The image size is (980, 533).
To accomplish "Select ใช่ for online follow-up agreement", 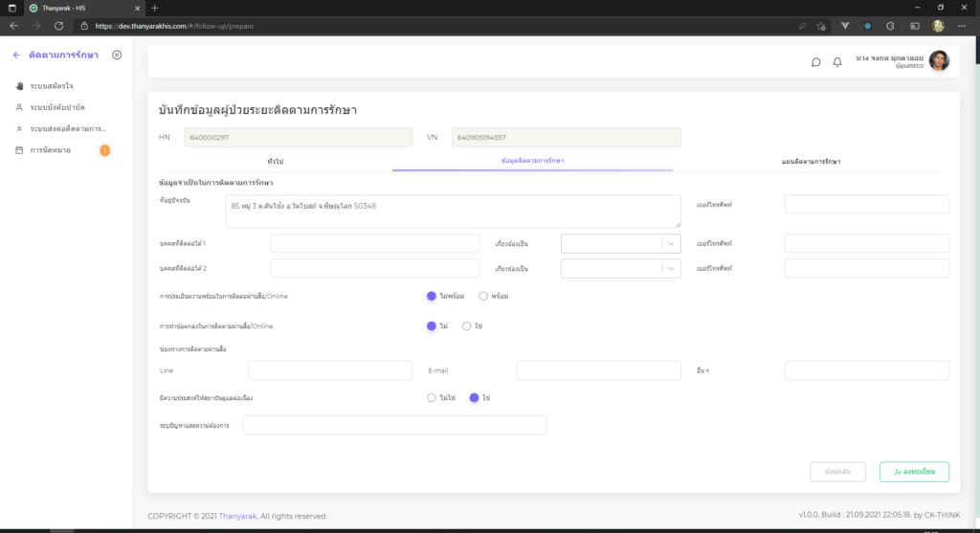I will coord(467,326).
